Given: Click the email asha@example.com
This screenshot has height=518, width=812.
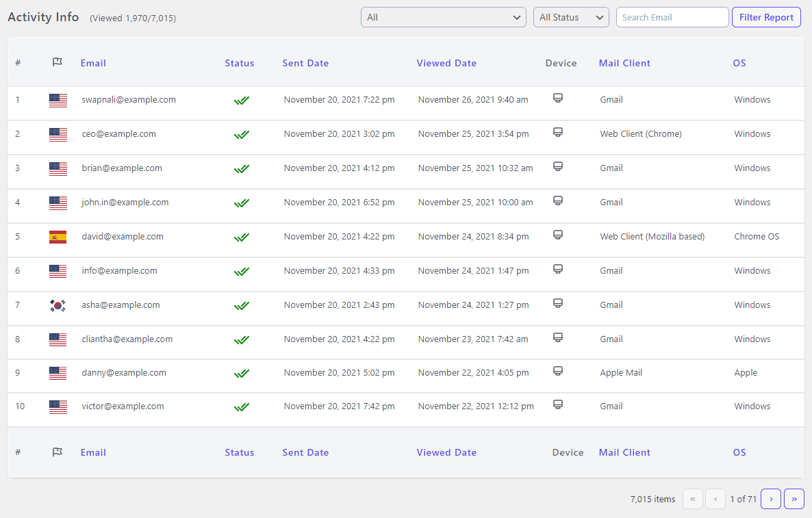Looking at the screenshot, I should coord(120,305).
